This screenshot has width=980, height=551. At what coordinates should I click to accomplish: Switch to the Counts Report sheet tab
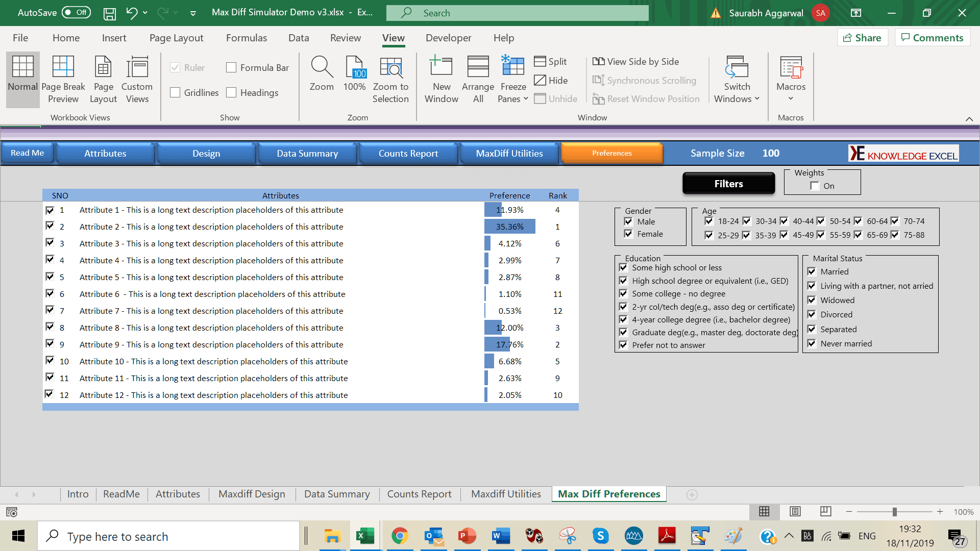(x=419, y=494)
